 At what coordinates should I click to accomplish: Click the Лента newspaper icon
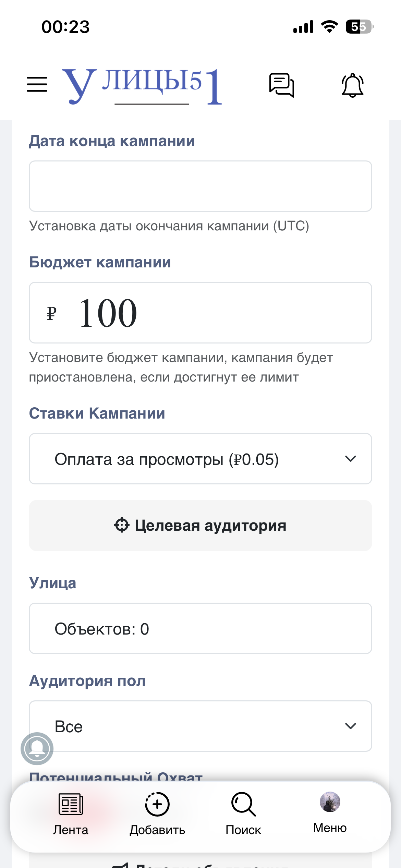[x=71, y=804]
